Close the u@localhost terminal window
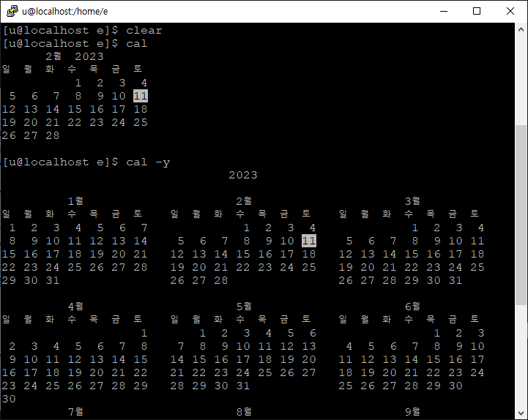This screenshot has width=528, height=420. coord(510,11)
